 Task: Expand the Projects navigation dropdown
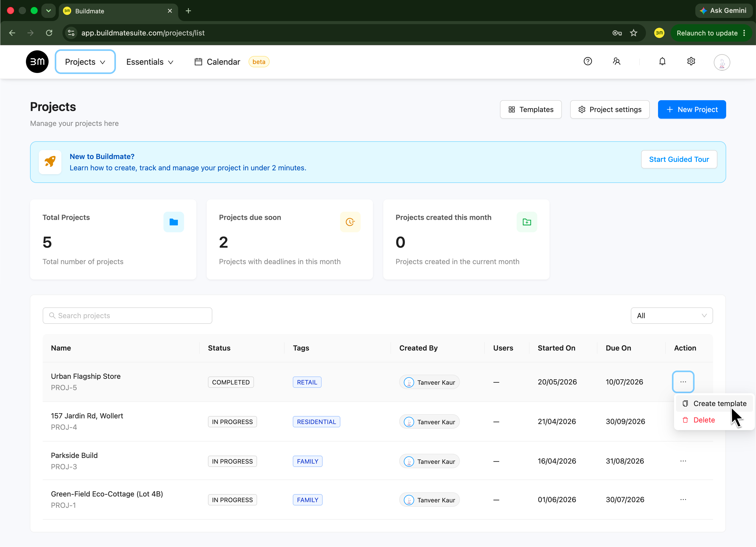point(85,62)
